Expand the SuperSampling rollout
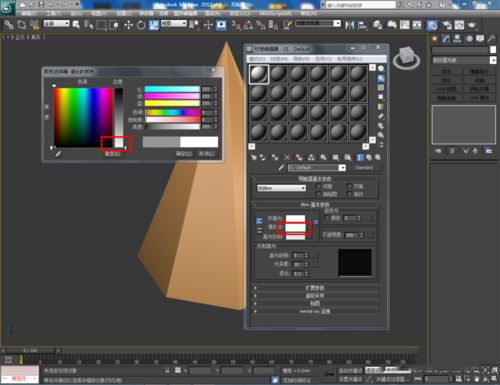The height and width of the screenshot is (385, 500). [315, 295]
